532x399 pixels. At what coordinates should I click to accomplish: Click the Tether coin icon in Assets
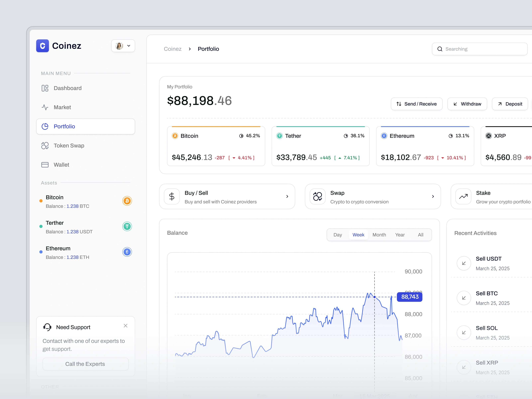127,226
